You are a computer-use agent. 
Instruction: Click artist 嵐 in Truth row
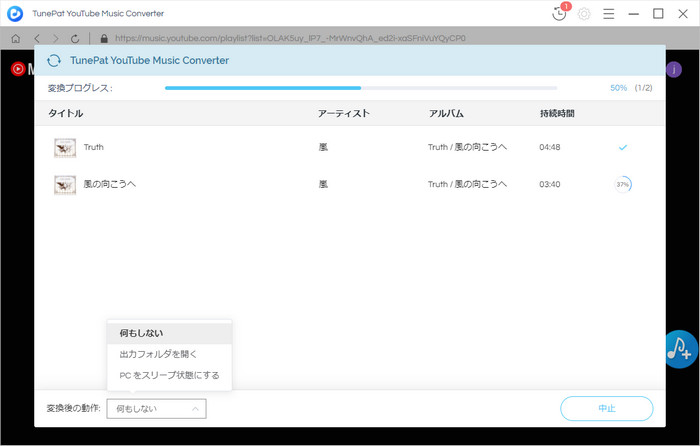click(323, 147)
